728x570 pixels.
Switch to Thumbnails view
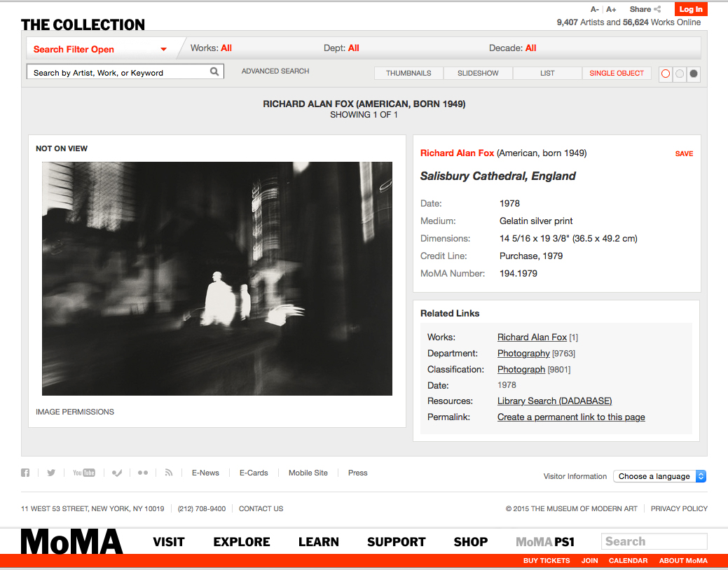408,73
